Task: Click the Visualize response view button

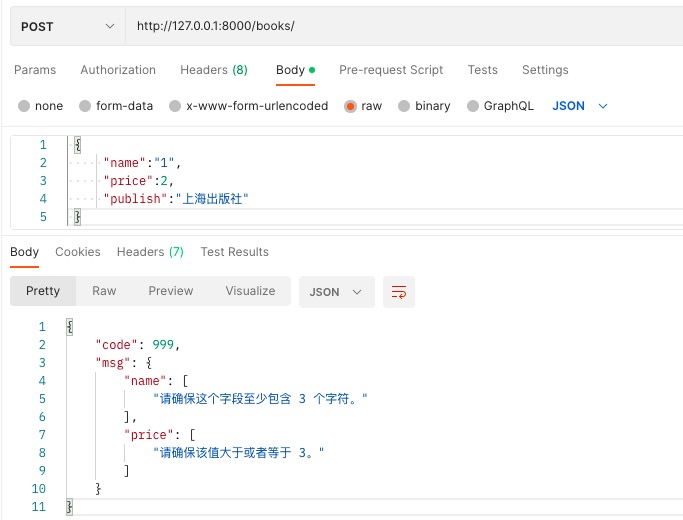Action: 250,291
